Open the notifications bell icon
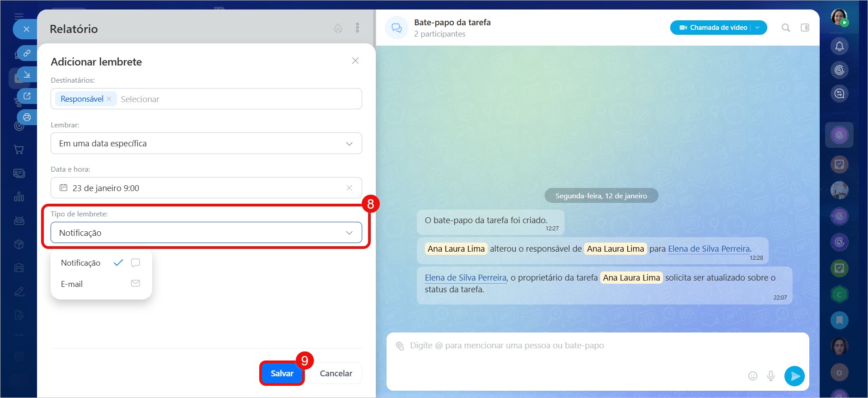Viewport: 868px width, 398px height. (x=839, y=46)
